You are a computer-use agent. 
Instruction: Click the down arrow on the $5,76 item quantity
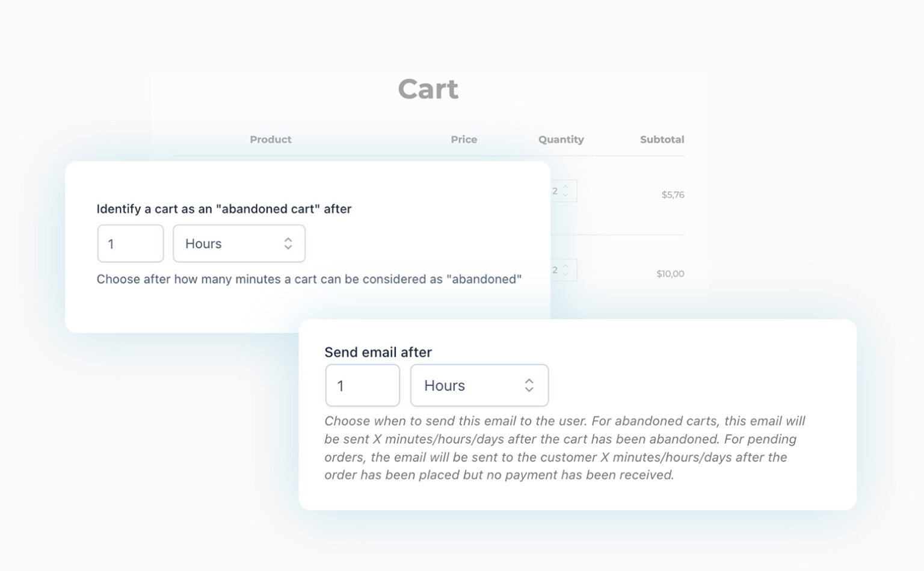click(x=565, y=194)
